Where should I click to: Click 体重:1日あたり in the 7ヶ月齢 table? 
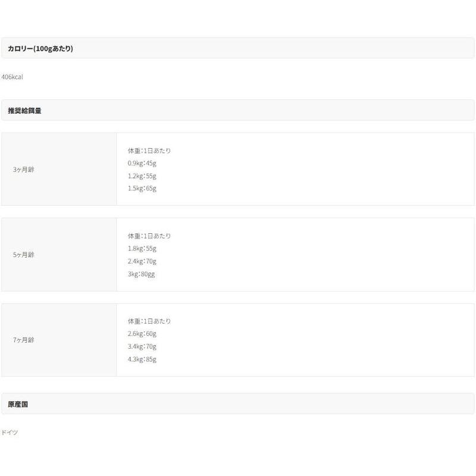pyautogui.click(x=149, y=321)
